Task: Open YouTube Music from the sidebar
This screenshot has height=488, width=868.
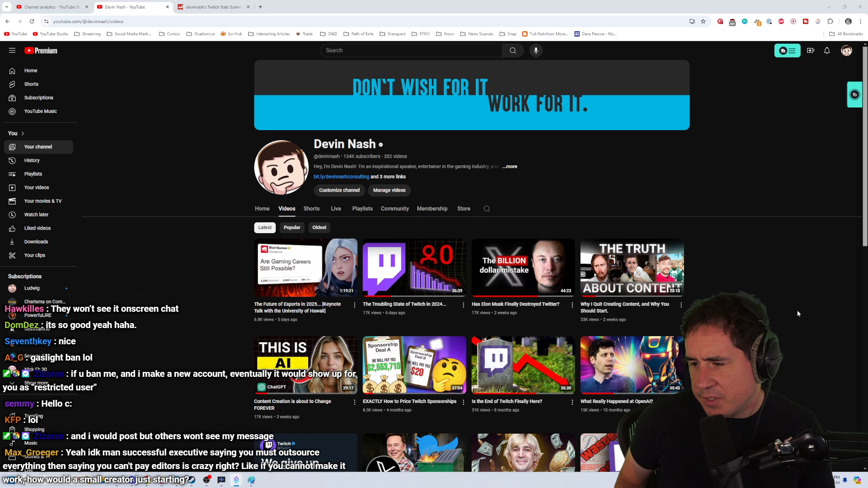Action: point(40,111)
